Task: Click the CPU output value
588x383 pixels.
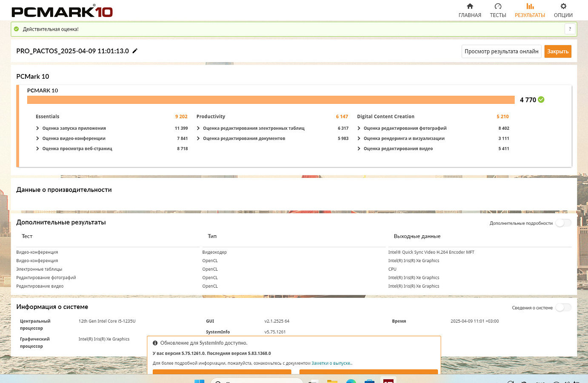Action: 392,269
